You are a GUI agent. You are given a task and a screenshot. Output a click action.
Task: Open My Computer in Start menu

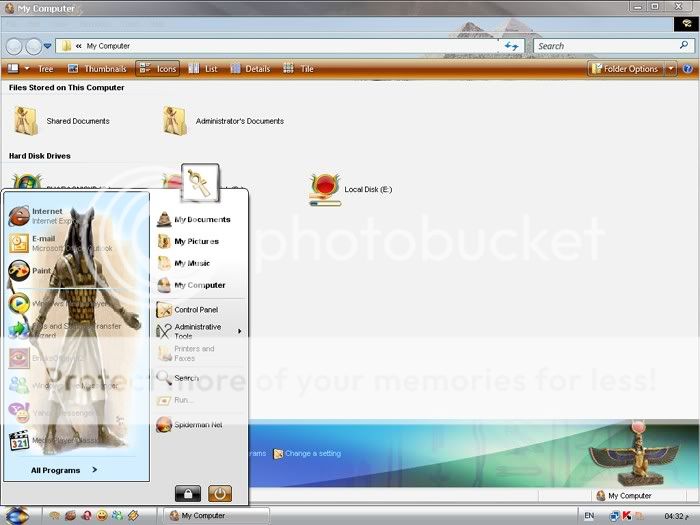pos(191,285)
